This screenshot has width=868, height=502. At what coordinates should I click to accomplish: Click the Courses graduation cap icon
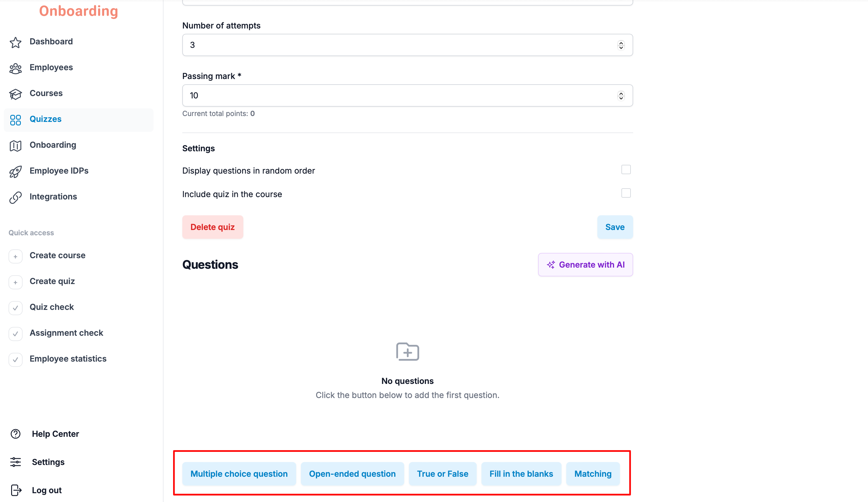[16, 94]
